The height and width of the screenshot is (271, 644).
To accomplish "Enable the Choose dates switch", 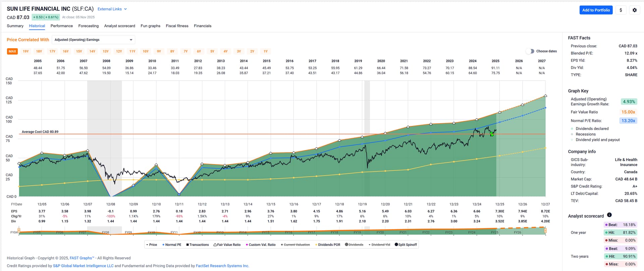I will (x=530, y=51).
